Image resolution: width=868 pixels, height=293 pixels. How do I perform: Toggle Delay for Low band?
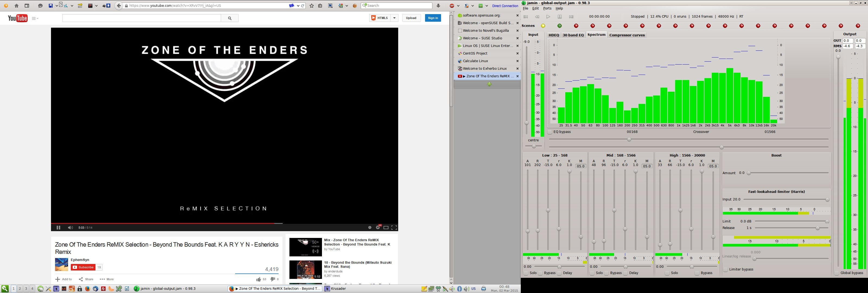click(559, 273)
